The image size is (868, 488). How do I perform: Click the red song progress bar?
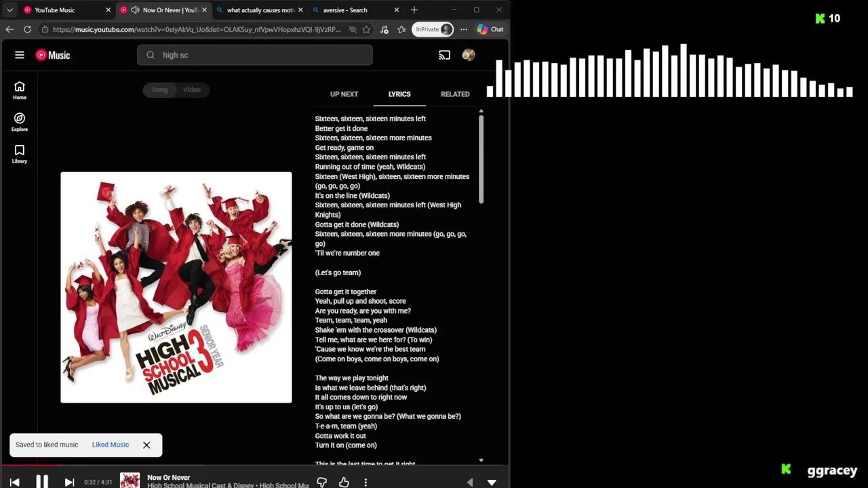click(x=31, y=465)
